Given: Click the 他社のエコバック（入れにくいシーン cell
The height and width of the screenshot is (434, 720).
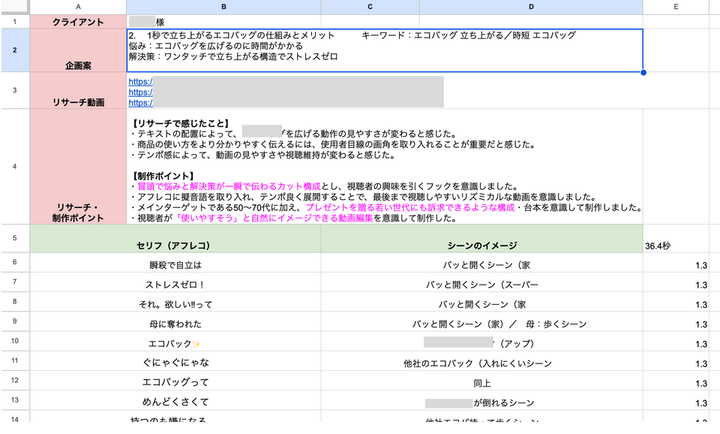Looking at the screenshot, I should [482, 361].
